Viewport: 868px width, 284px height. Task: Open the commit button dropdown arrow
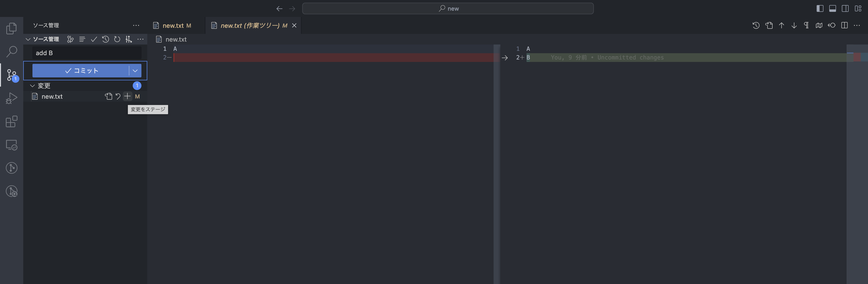coord(135,71)
